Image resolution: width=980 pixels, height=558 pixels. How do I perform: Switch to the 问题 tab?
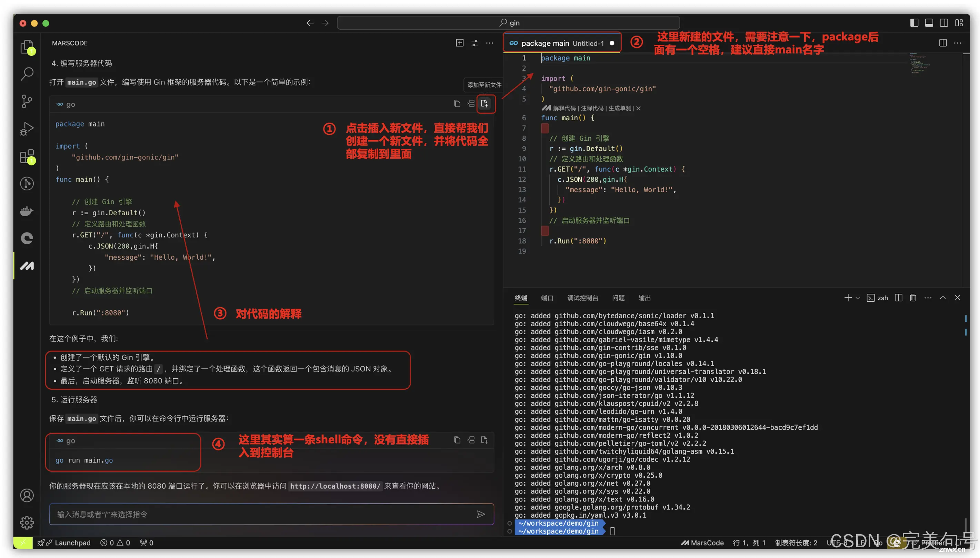coord(618,298)
